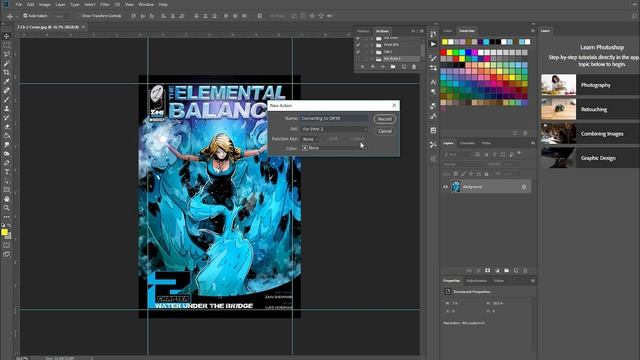Select the Move tool in toolbar
This screenshot has width=640, height=360.
[7, 36]
